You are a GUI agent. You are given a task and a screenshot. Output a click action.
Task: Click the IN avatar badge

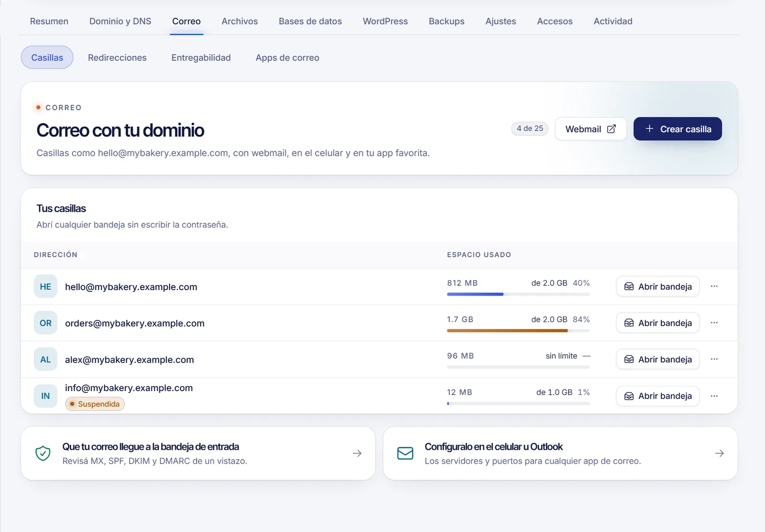pyautogui.click(x=45, y=396)
